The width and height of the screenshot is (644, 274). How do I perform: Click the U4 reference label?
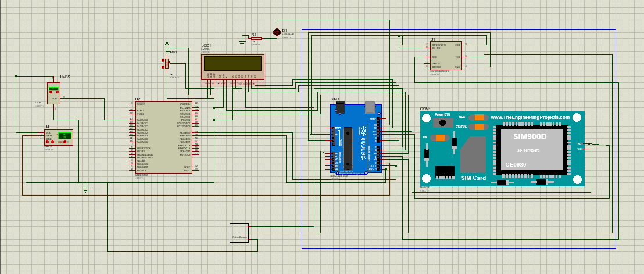47,127
